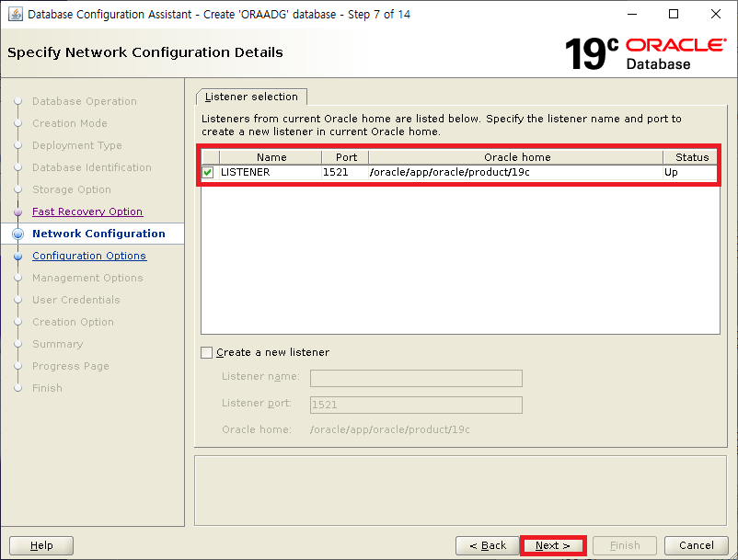Click Summary step in sidebar

[x=57, y=344]
